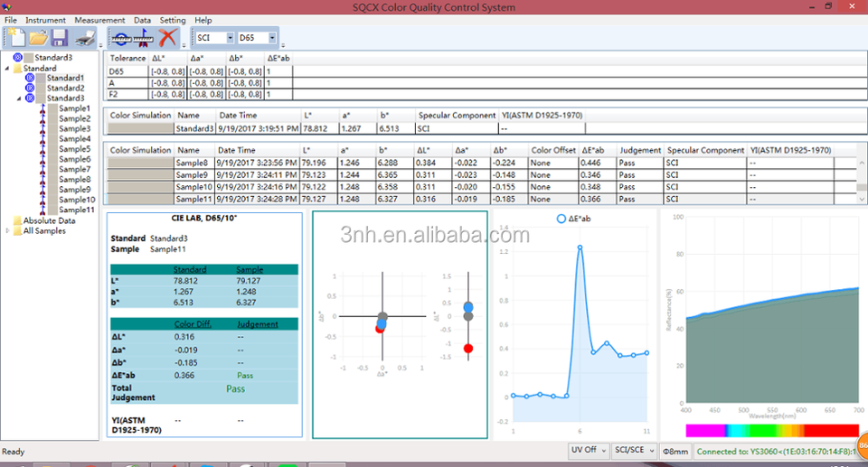Toggle the ΔE*ab legend marker on chart
The width and height of the screenshot is (868, 467).
[561, 219]
